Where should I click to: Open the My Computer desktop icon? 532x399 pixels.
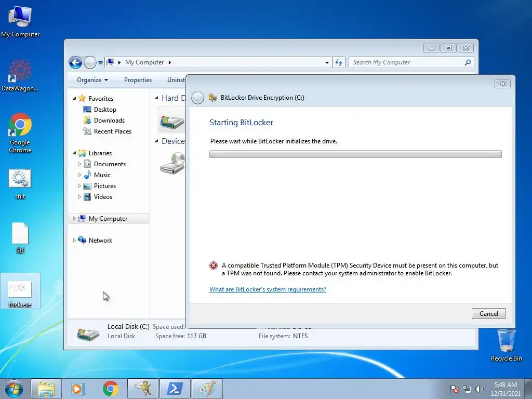(20, 21)
